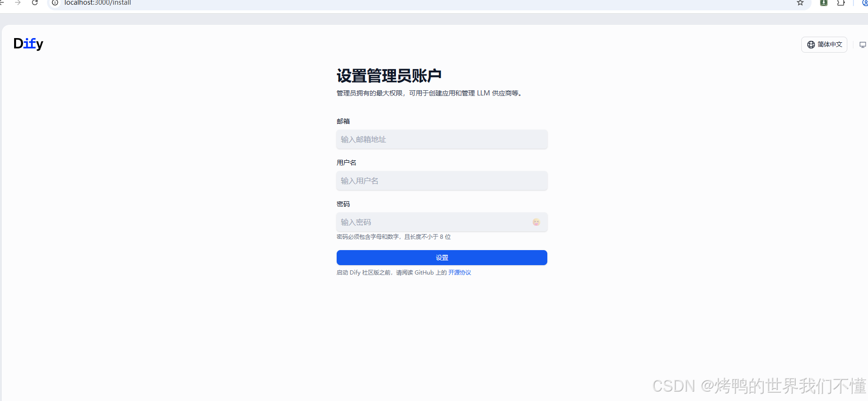
Task: Click the Dify logo
Action: click(28, 44)
